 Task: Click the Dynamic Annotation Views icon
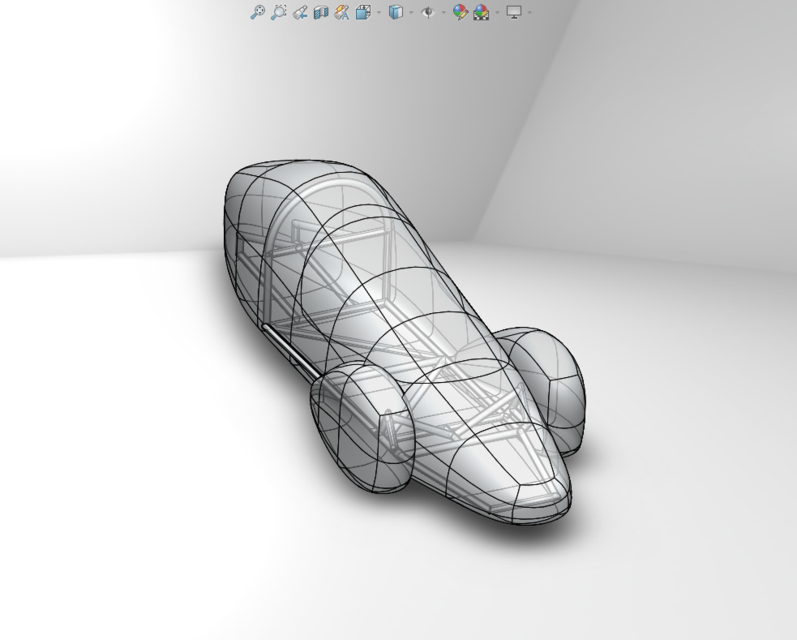click(x=342, y=13)
